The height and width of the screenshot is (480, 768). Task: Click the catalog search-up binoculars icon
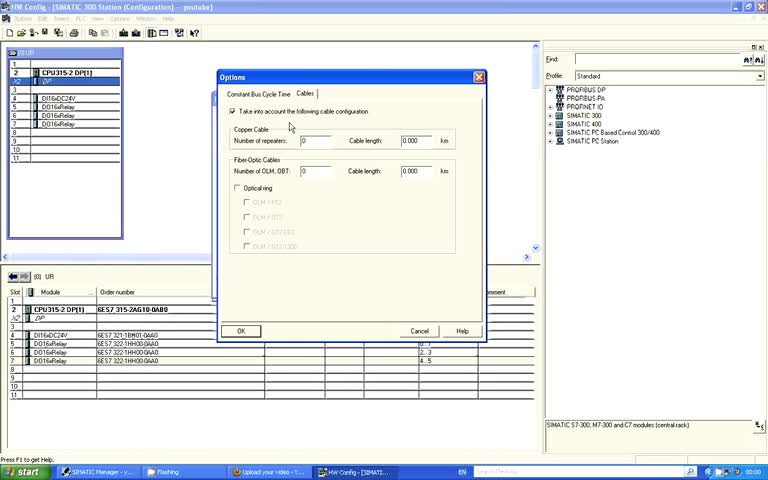[747, 60]
